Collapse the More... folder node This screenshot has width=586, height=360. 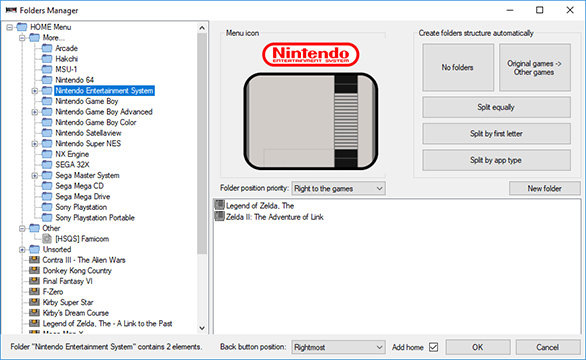click(22, 38)
